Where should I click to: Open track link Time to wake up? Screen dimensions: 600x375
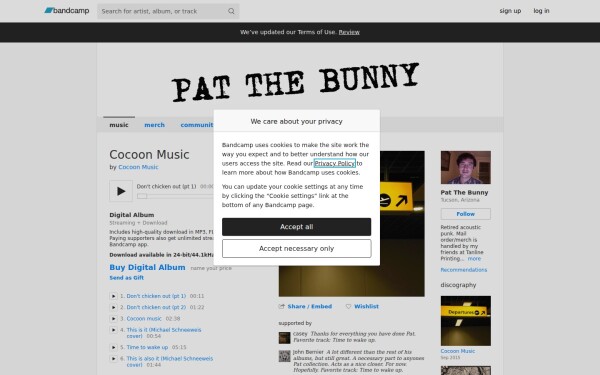tap(147, 347)
